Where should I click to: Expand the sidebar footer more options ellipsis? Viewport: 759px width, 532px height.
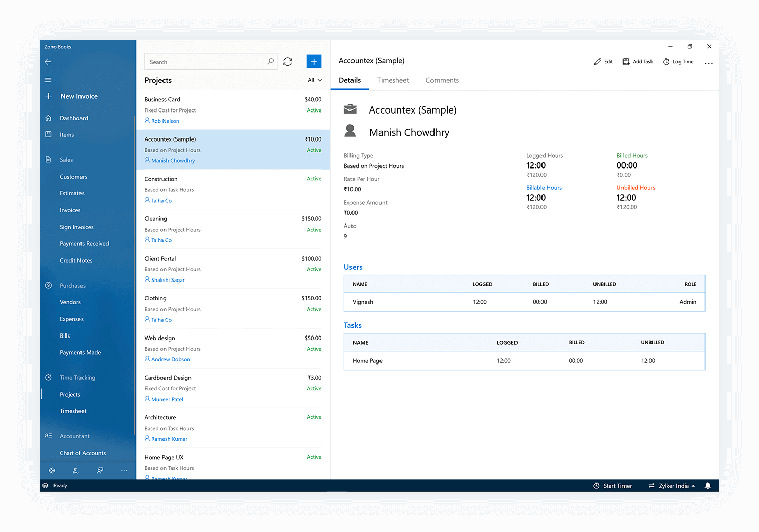(x=124, y=471)
